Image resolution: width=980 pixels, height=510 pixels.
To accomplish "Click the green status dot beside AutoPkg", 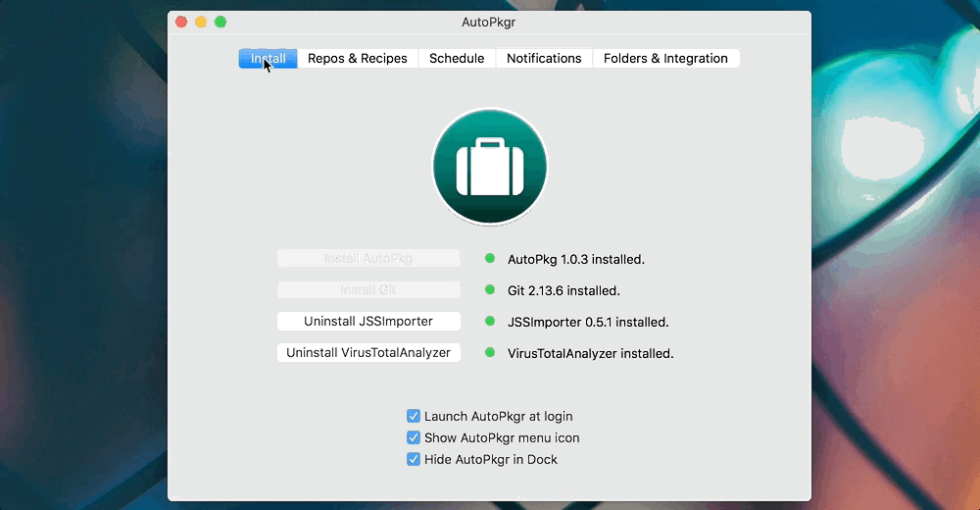I will [x=490, y=259].
